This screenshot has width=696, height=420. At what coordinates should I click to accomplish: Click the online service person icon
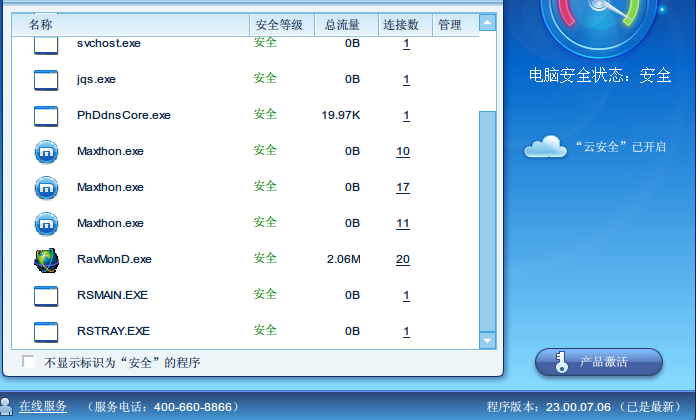pyautogui.click(x=6, y=407)
